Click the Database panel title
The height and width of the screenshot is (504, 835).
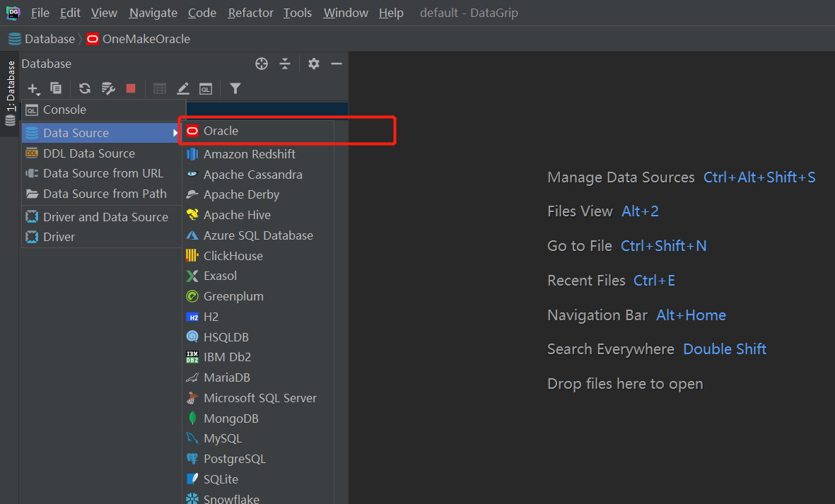(x=47, y=64)
